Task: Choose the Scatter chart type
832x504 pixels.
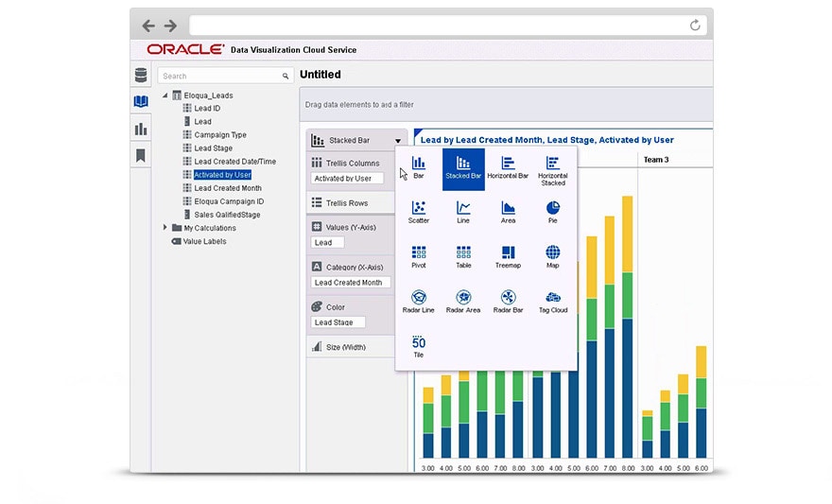Action: pyautogui.click(x=418, y=212)
